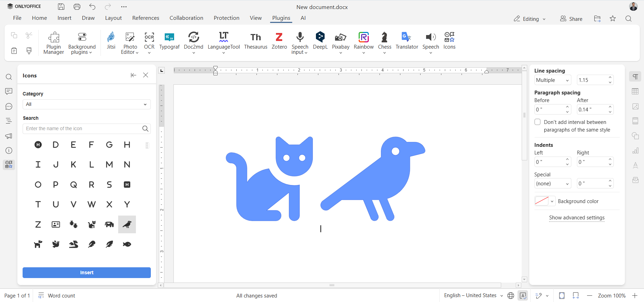Go to the References tab
The height and width of the screenshot is (302, 644).
[146, 18]
